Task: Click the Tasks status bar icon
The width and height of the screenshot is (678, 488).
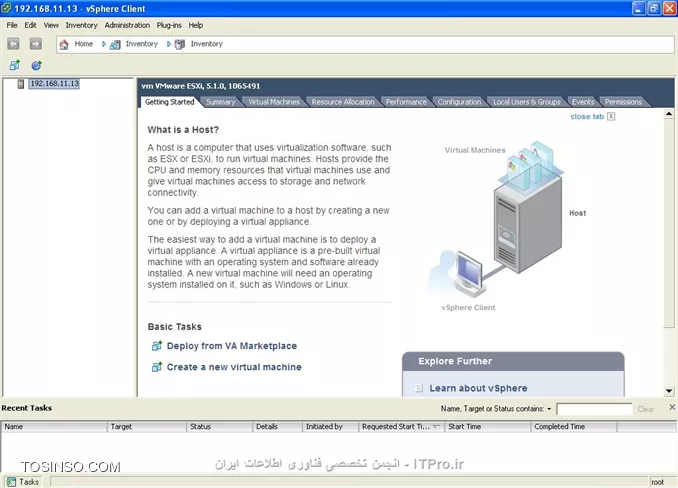Action: coord(11,482)
